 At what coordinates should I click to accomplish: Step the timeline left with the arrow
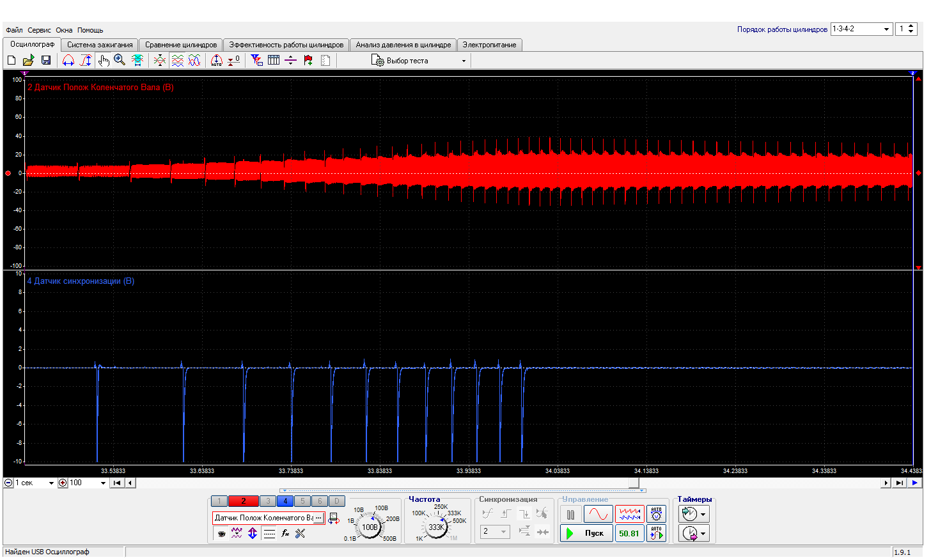(x=130, y=483)
